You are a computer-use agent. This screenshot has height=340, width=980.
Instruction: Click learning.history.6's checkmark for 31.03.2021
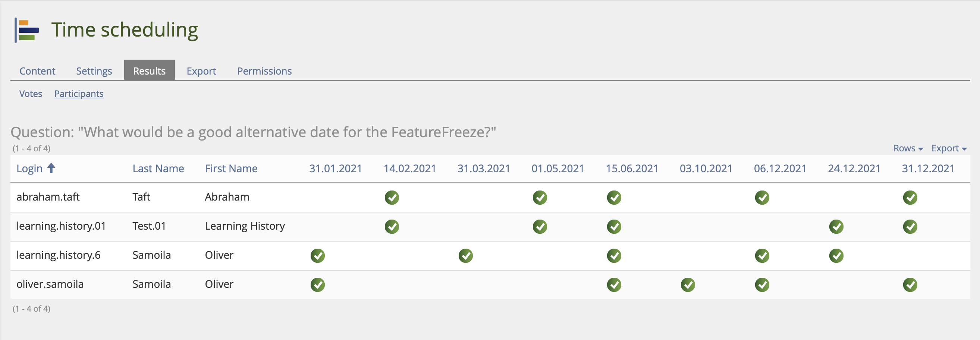pos(465,256)
